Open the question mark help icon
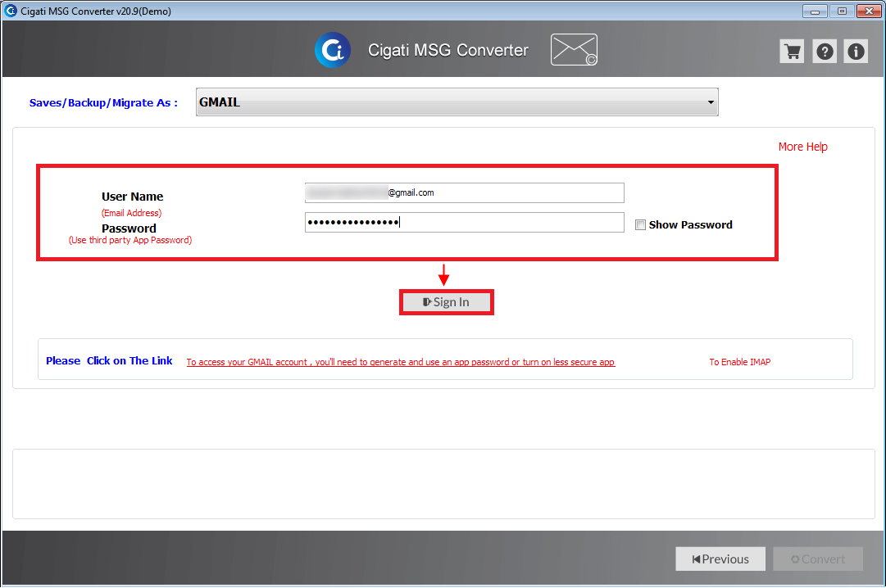Viewport: 886px width, 588px height. click(x=825, y=52)
